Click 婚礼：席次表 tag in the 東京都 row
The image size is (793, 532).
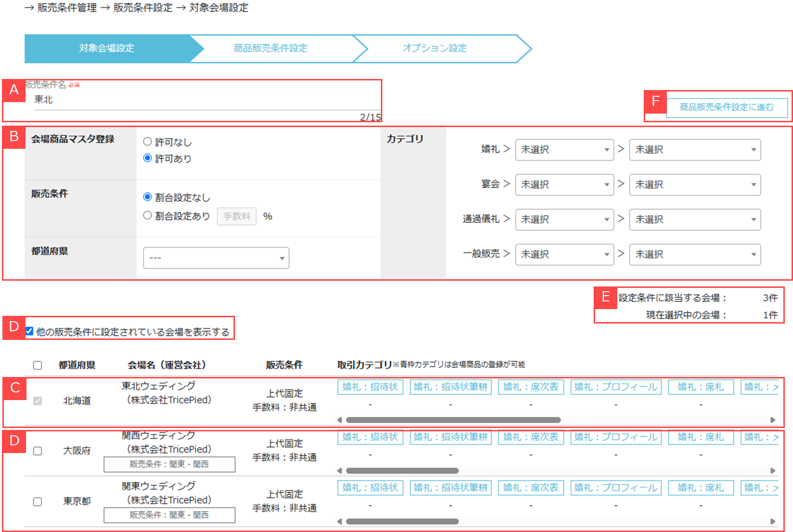click(x=531, y=488)
